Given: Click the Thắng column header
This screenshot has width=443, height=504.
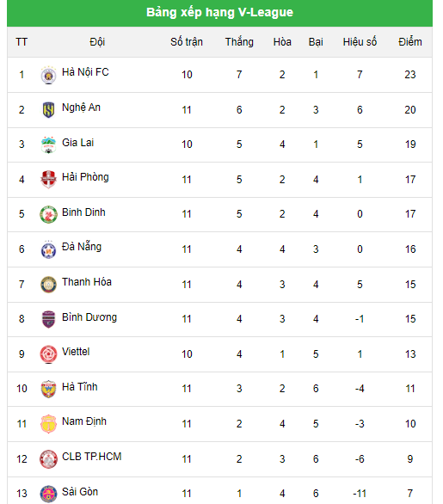Looking at the screenshot, I should [x=239, y=42].
